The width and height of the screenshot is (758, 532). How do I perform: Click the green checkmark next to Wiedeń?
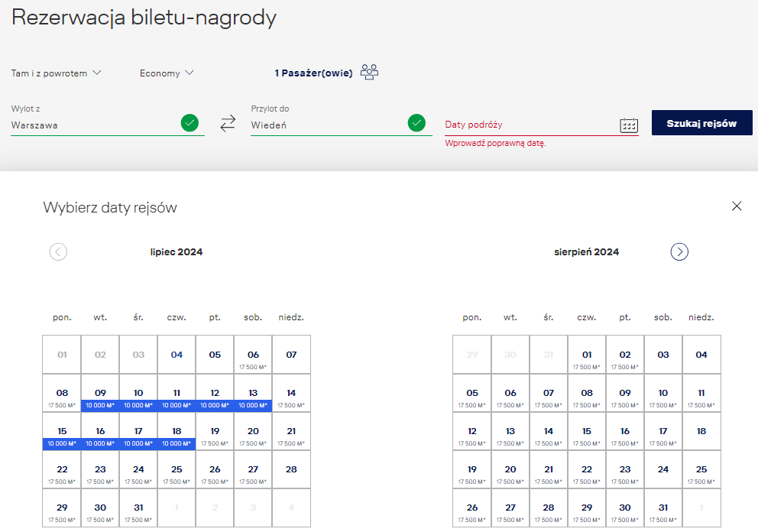coord(416,123)
